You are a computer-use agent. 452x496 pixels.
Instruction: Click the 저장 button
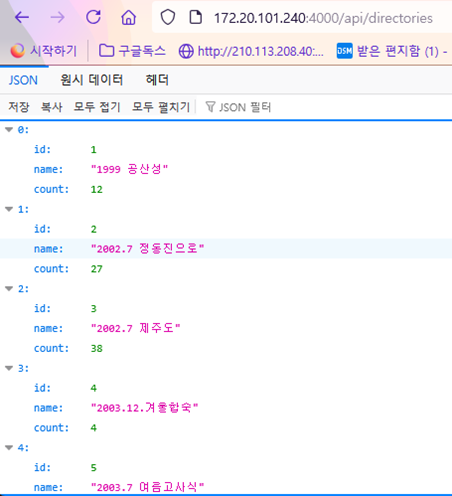point(19,107)
